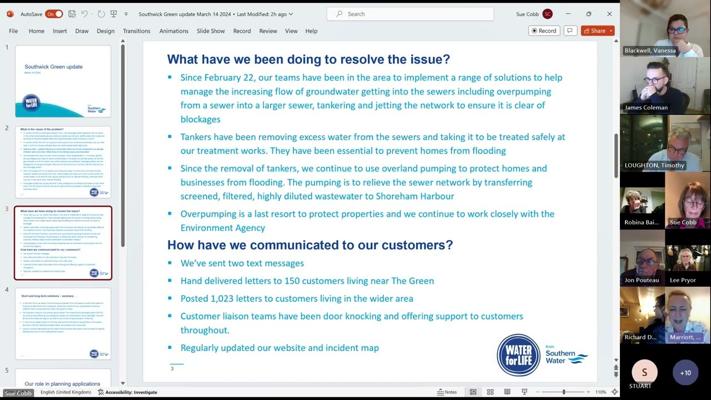Viewport: 711px width, 400px height.
Task: Open the Slide Sorter view
Action: [x=490, y=392]
